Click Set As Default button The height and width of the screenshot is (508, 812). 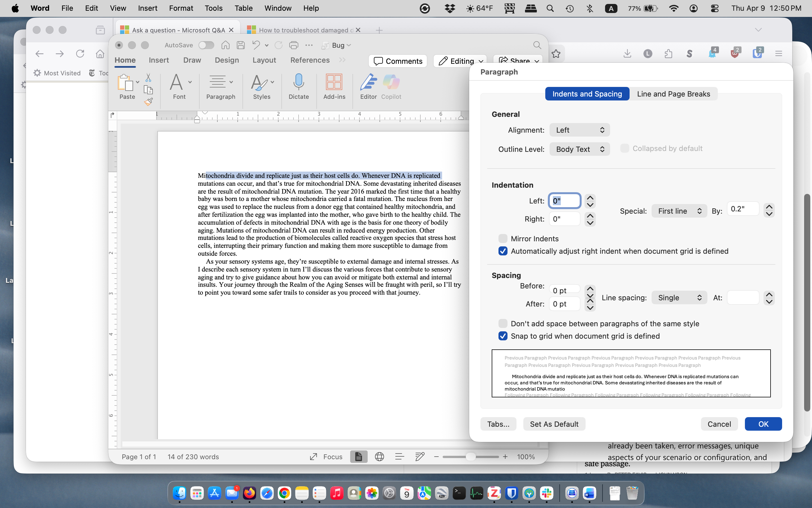(x=554, y=424)
